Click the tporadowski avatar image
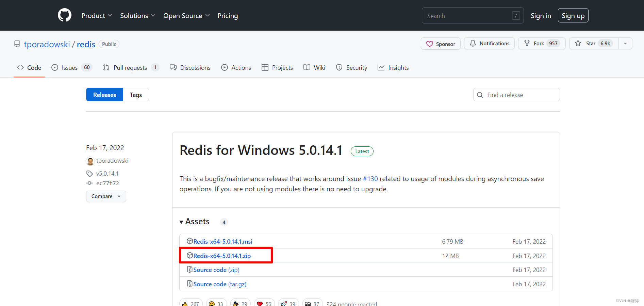 (x=90, y=161)
